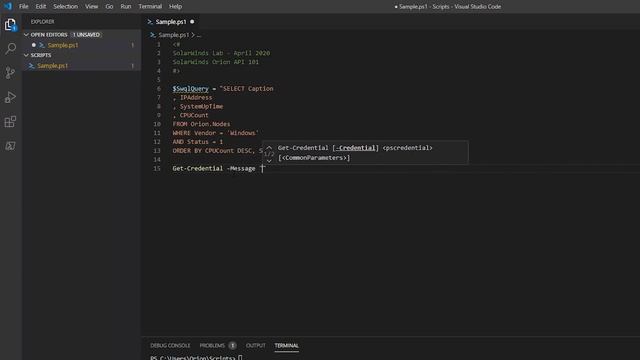The height and width of the screenshot is (360, 640).
Task: Click 'FROM Orion.Nodes' text on line 10
Action: tap(201, 124)
